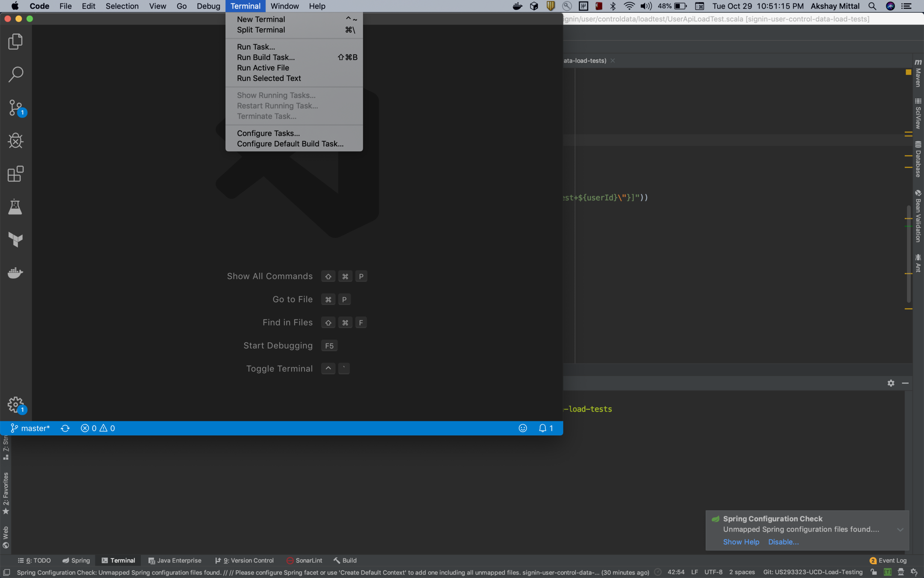Open the Test flask icon
This screenshot has height=578, width=924.
pos(15,207)
